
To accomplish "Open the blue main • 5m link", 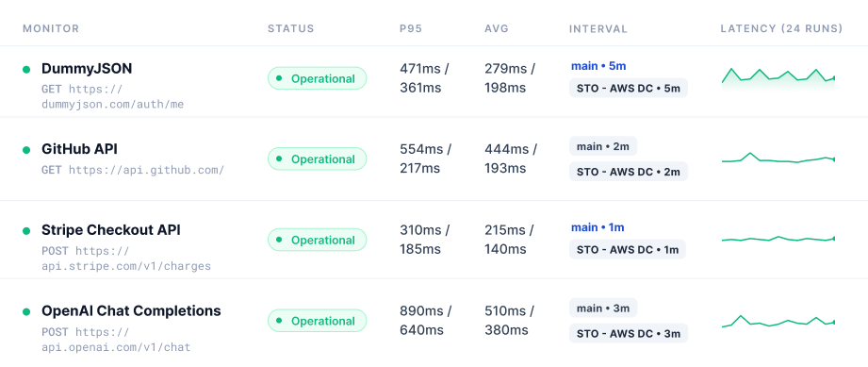I will coord(598,66).
